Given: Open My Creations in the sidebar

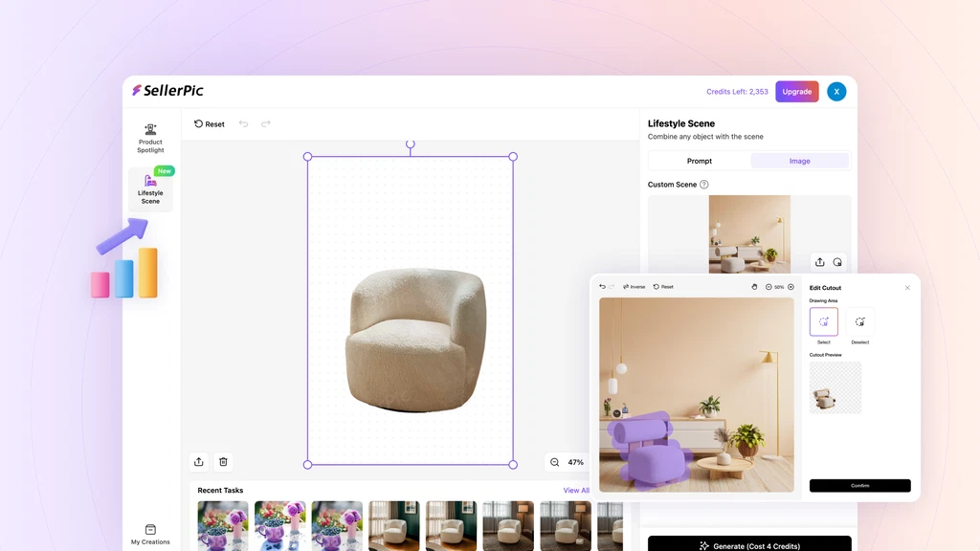Looking at the screenshot, I should pyautogui.click(x=149, y=534).
